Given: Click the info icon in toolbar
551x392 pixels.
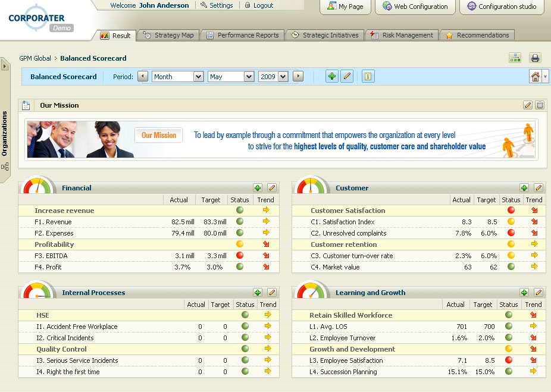Looking at the screenshot, I should tap(368, 76).
